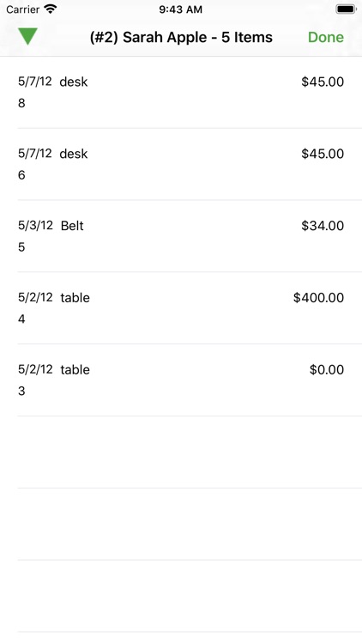Select the table row priced $0.00
The width and height of the screenshot is (362, 644).
coord(181,380)
